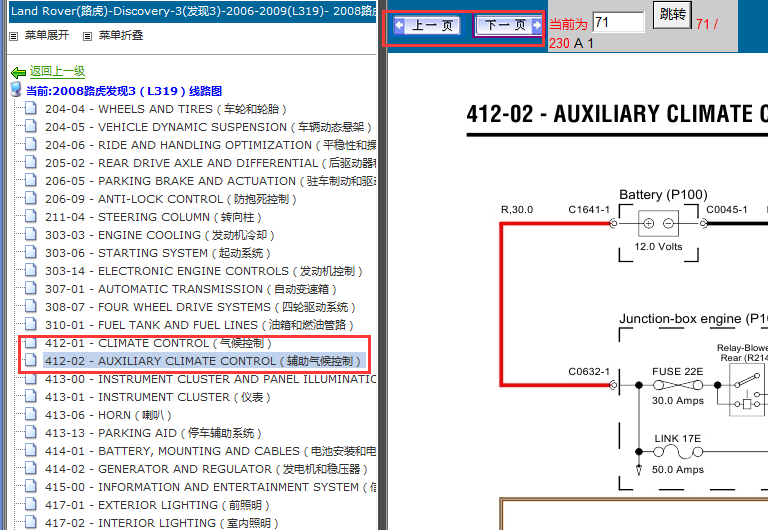Click the LINK 17E 50.0 Amps symbol
The height and width of the screenshot is (530, 768).
(x=678, y=451)
